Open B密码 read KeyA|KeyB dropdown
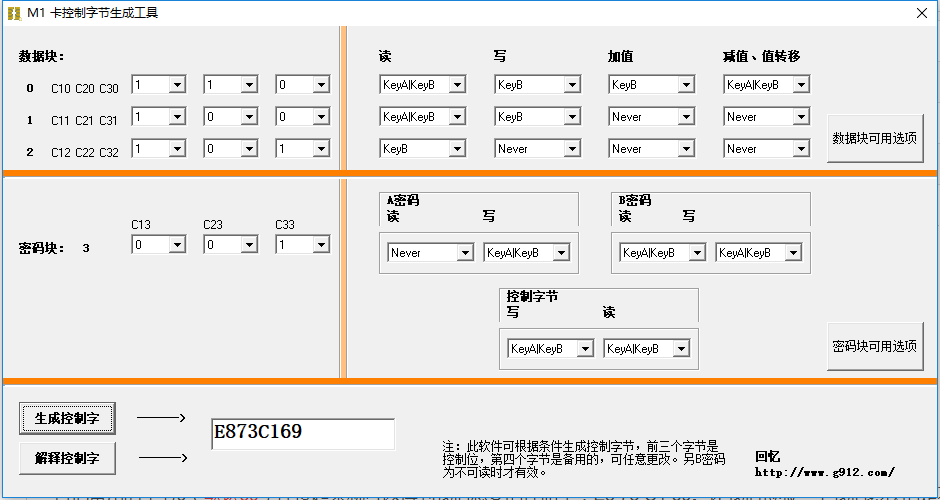 (x=697, y=252)
